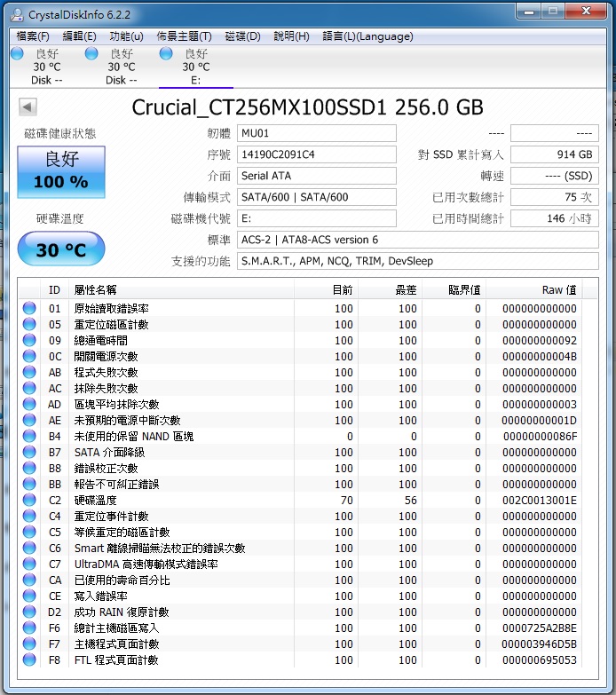Viewport: 616px width, 695px height.
Task: Click the blue status orb for attribute C7
Action: pos(29,564)
